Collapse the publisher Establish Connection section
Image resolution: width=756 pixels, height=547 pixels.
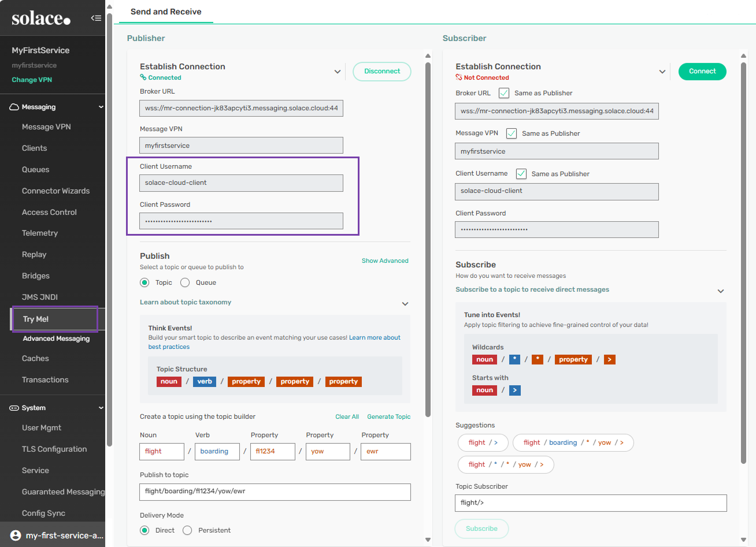(x=338, y=72)
